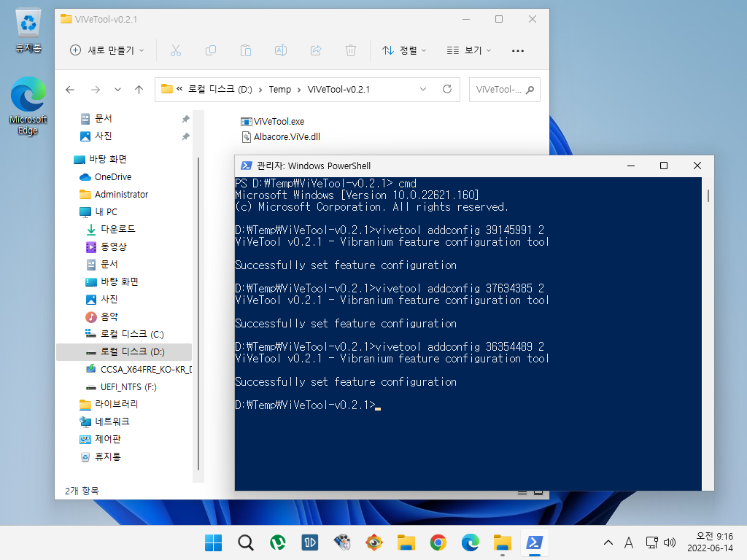Open the 정렬 sort dropdown
747x560 pixels.
(x=404, y=50)
